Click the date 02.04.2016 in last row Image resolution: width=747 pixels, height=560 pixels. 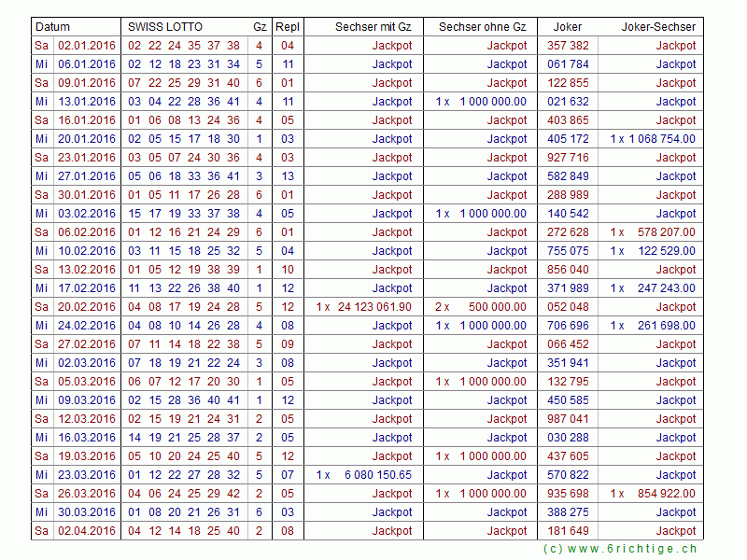click(87, 531)
